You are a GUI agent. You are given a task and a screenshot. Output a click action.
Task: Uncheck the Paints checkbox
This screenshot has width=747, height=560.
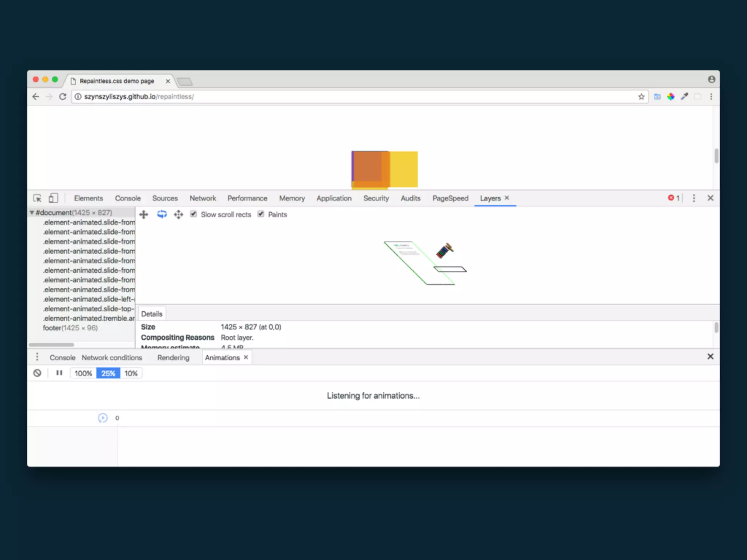261,214
